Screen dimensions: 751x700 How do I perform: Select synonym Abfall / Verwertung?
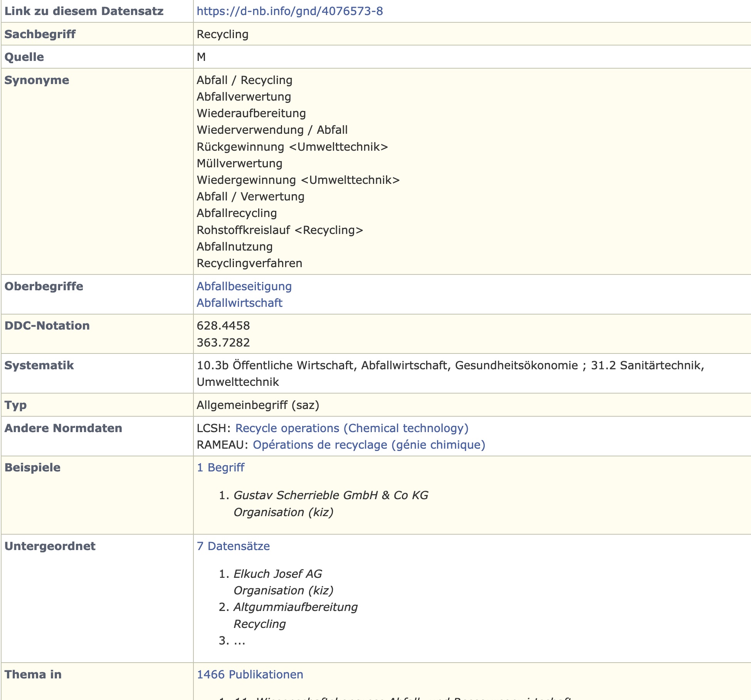[x=250, y=197]
